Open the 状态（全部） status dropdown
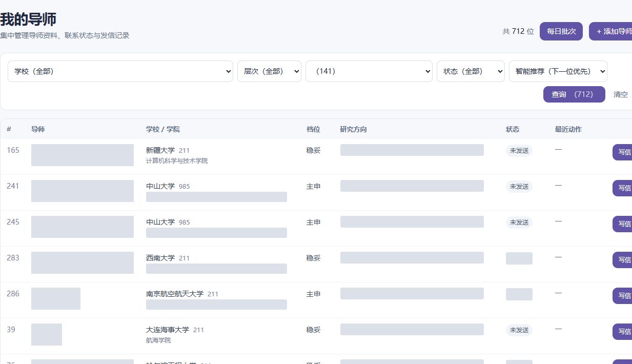632x364 pixels. pyautogui.click(x=471, y=71)
